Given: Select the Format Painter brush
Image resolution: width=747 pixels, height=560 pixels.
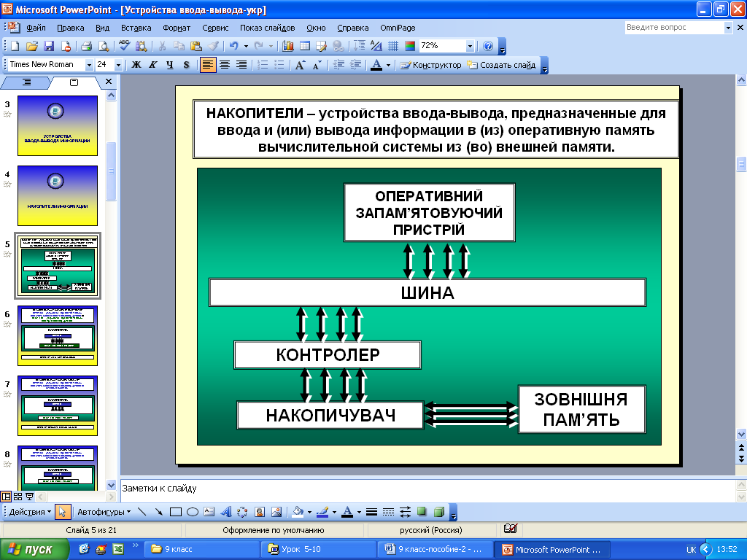Looking at the screenshot, I should tap(214, 46).
